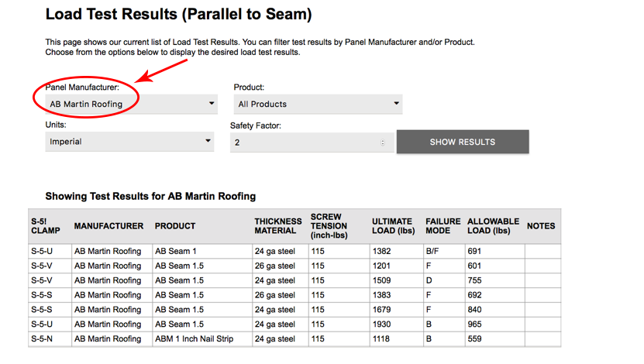Viewport: 644px width, 364px height.
Task: Click ultimate load value 1118
Action: (x=381, y=339)
